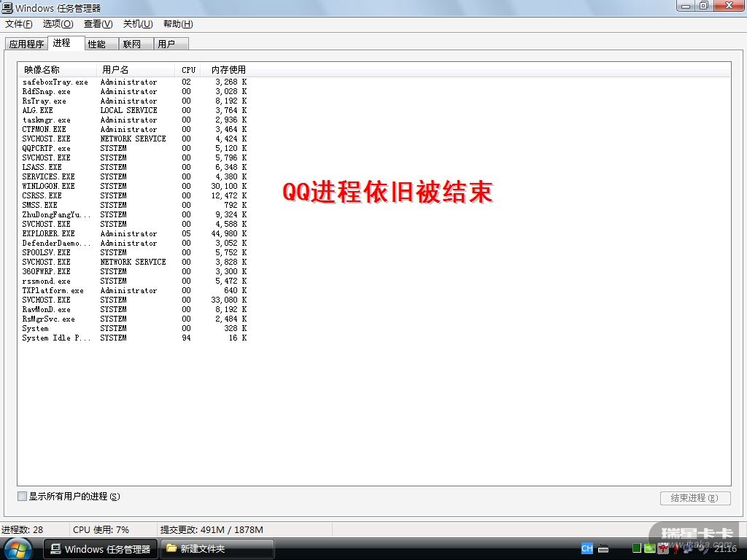
Task: Switch to the 应用程序 tab
Action: point(26,44)
